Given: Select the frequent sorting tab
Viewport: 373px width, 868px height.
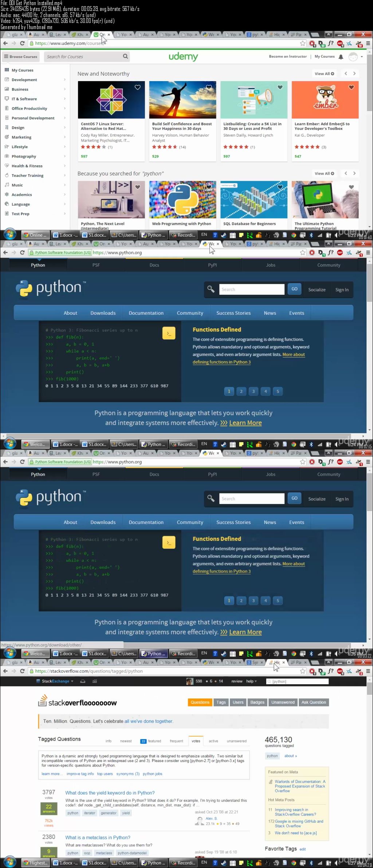Looking at the screenshot, I should [176, 741].
